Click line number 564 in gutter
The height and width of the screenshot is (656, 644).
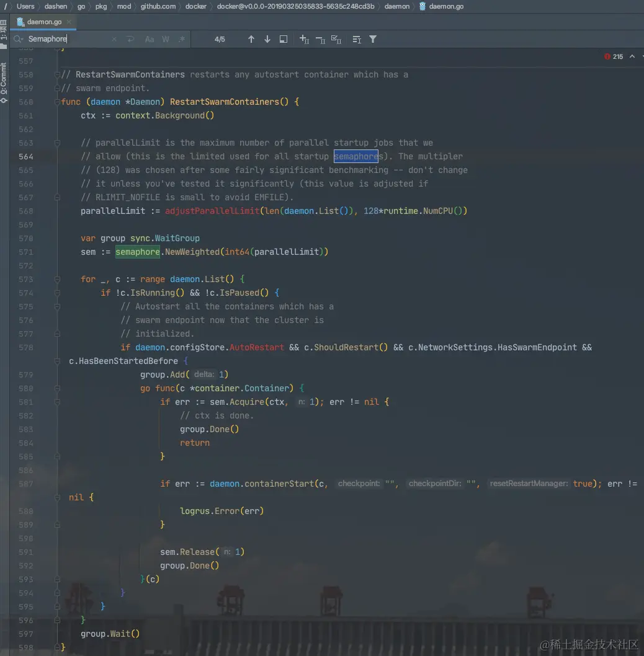[25, 156]
